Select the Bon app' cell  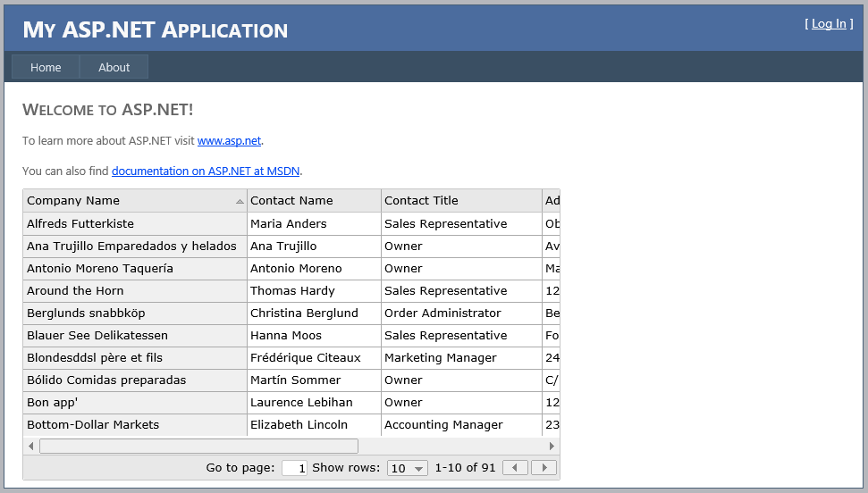pyautogui.click(x=135, y=402)
